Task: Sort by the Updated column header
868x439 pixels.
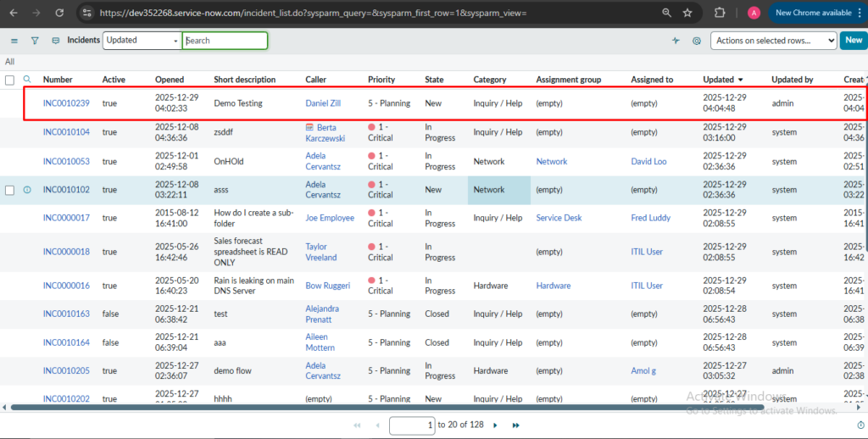Action: pyautogui.click(x=719, y=80)
